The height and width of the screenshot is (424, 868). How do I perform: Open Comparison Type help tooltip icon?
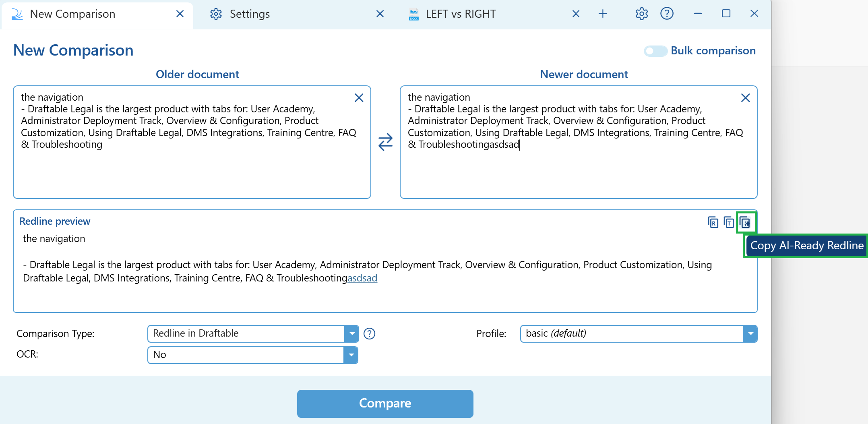(x=369, y=334)
